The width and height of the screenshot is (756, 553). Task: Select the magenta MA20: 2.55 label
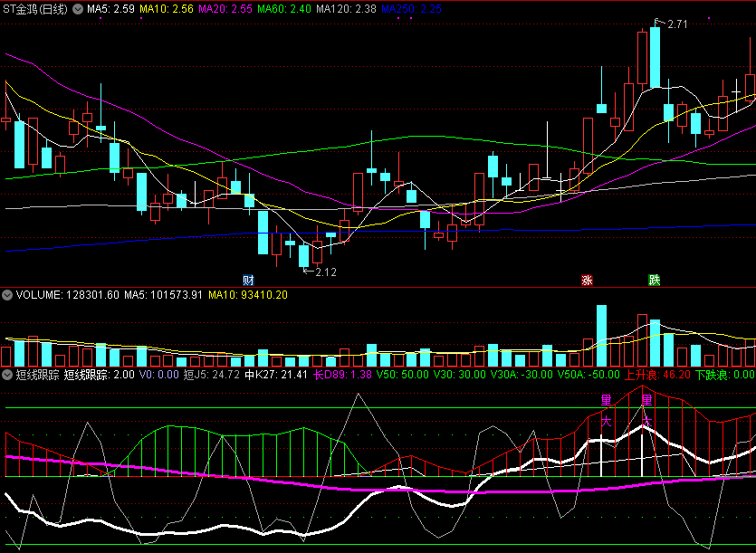[225, 9]
